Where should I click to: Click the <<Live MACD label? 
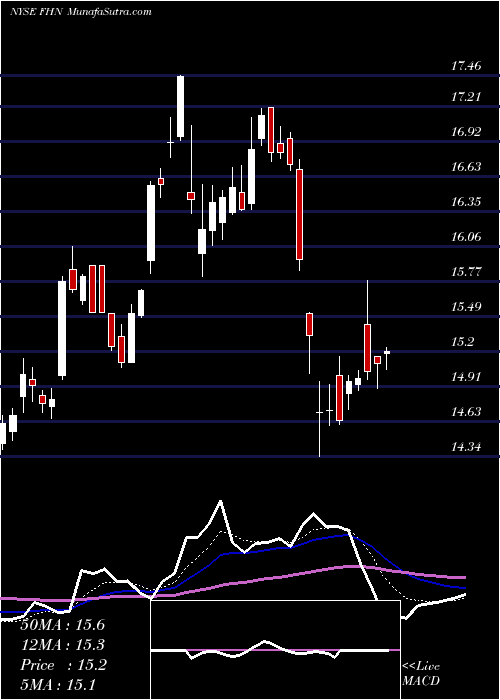(x=421, y=674)
